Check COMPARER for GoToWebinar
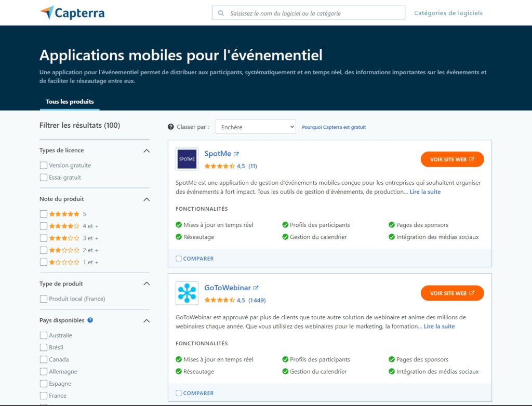Viewport: 532px width, 406px height. point(179,393)
